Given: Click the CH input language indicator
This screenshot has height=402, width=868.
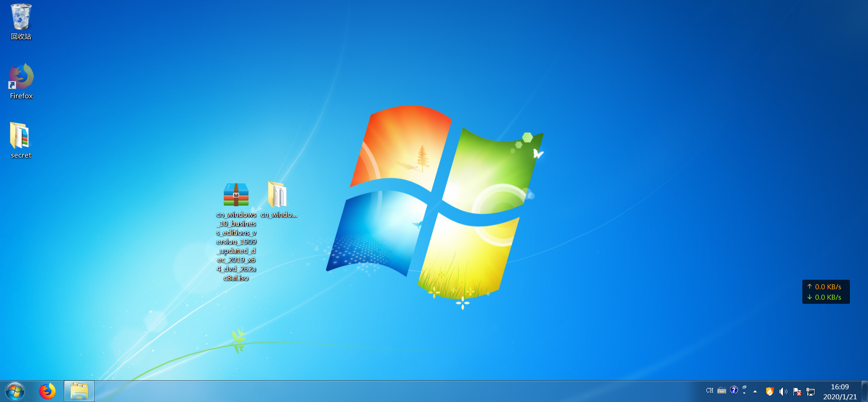Looking at the screenshot, I should 710,390.
